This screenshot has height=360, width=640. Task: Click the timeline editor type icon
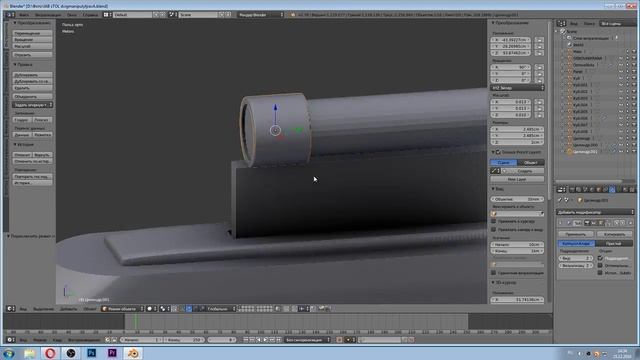tap(11, 340)
